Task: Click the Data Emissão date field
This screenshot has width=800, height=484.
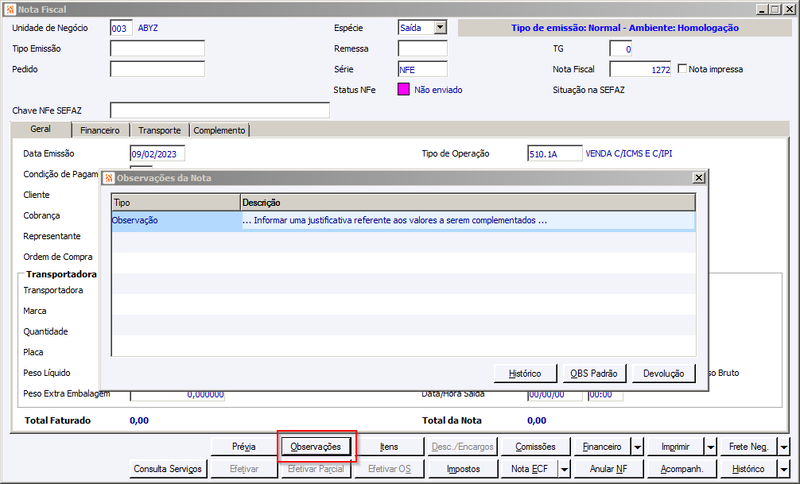Action: tap(157, 154)
